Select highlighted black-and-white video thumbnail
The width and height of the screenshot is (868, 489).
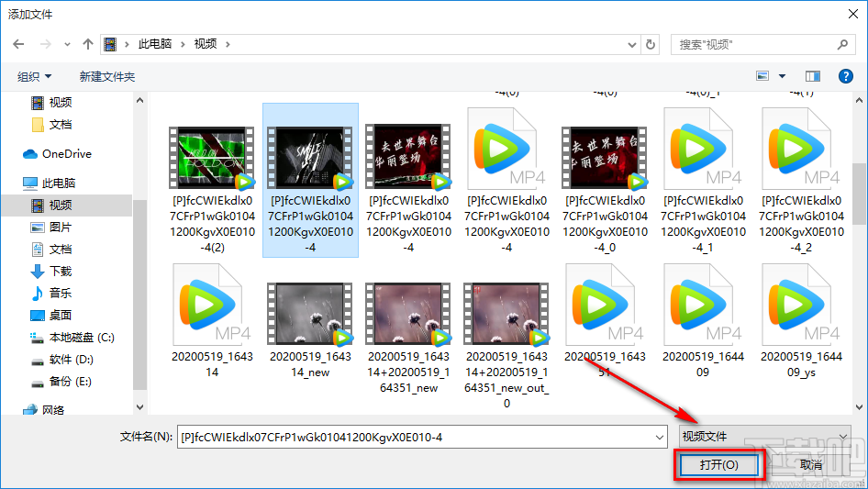click(x=310, y=181)
